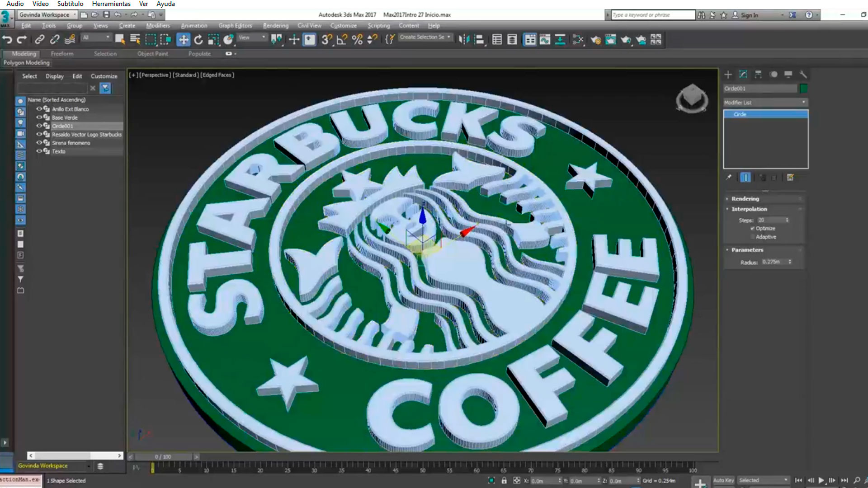Open Select by Name dialog
This screenshot has height=488, width=868.
click(135, 40)
